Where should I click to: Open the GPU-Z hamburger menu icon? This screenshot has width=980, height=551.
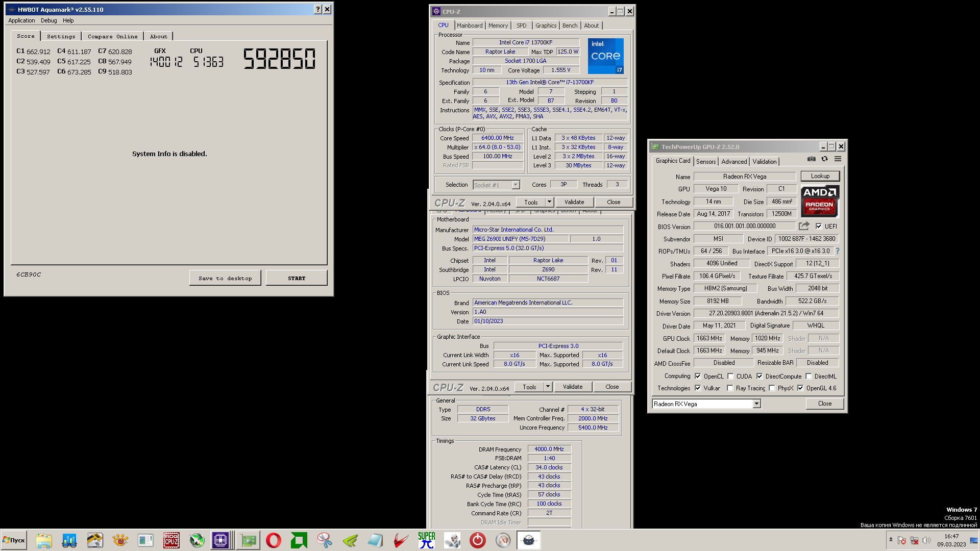pos(838,159)
